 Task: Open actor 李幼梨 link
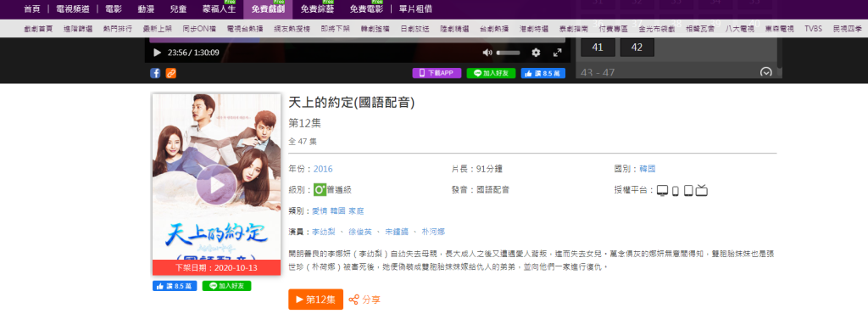point(323,232)
